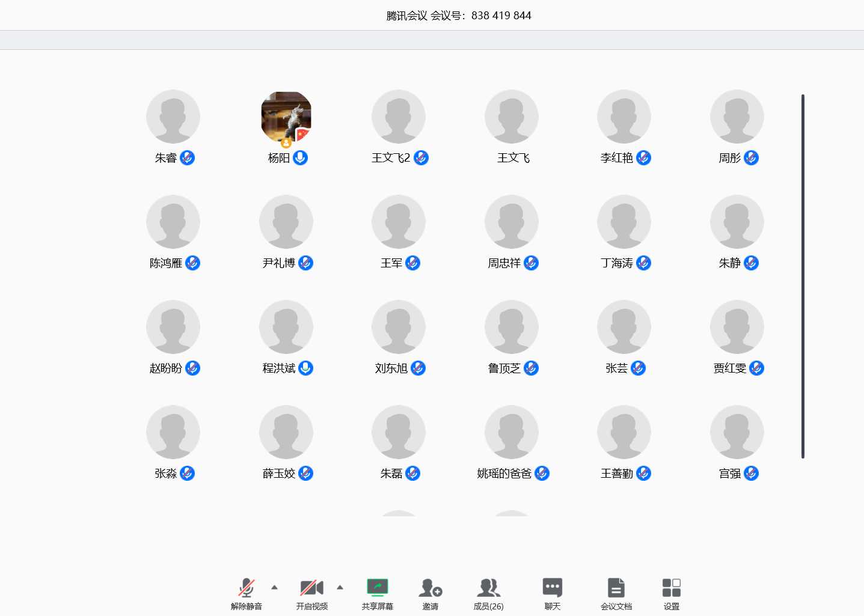Click 陈鸿雁's avatar
The height and width of the screenshot is (616, 864).
coord(173,222)
